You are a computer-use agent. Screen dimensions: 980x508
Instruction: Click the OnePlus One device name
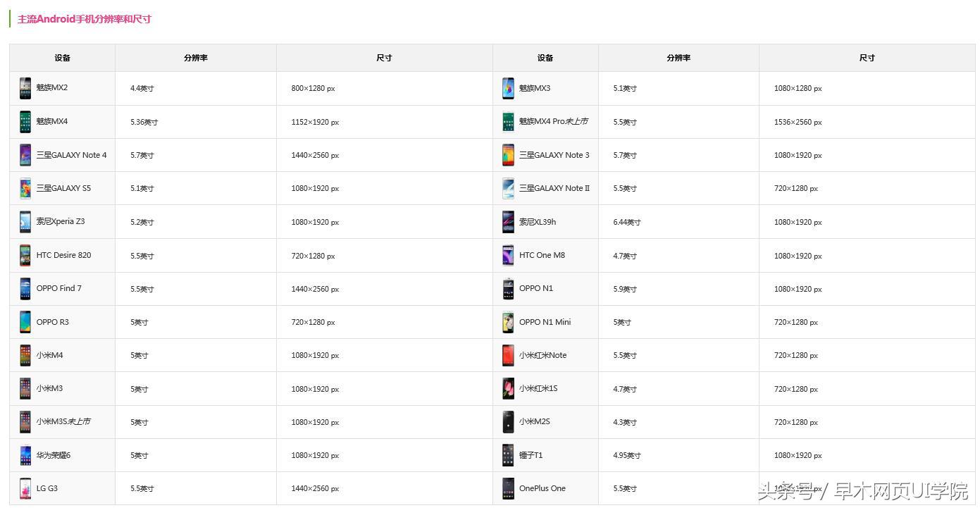542,488
